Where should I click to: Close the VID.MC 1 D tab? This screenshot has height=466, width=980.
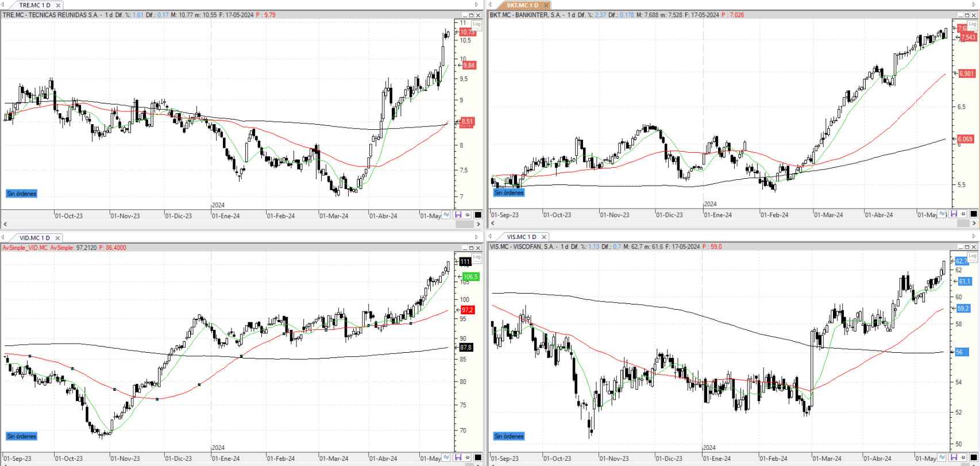coord(57,237)
